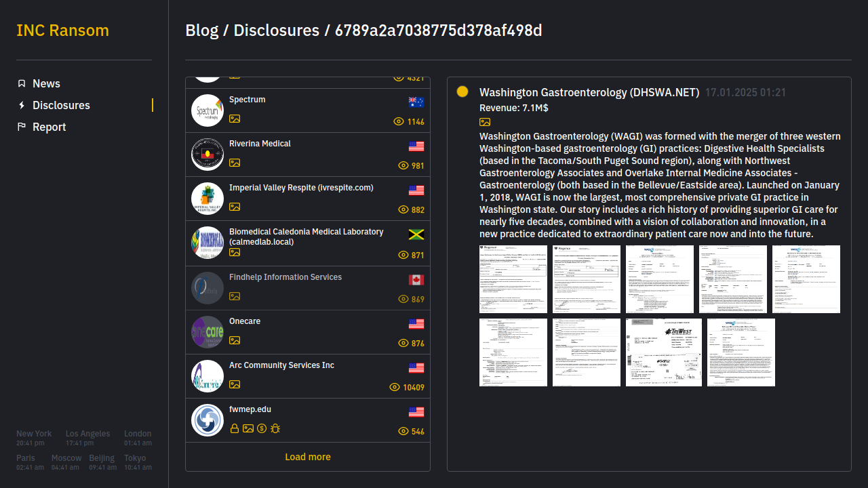
Task: Click the Canadian flag on Findhelp row
Action: [x=416, y=280]
